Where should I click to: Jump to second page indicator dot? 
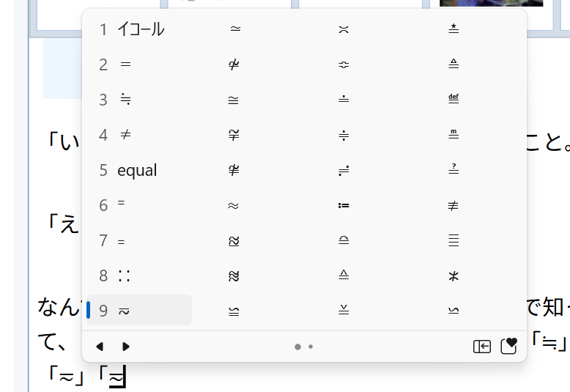311,347
